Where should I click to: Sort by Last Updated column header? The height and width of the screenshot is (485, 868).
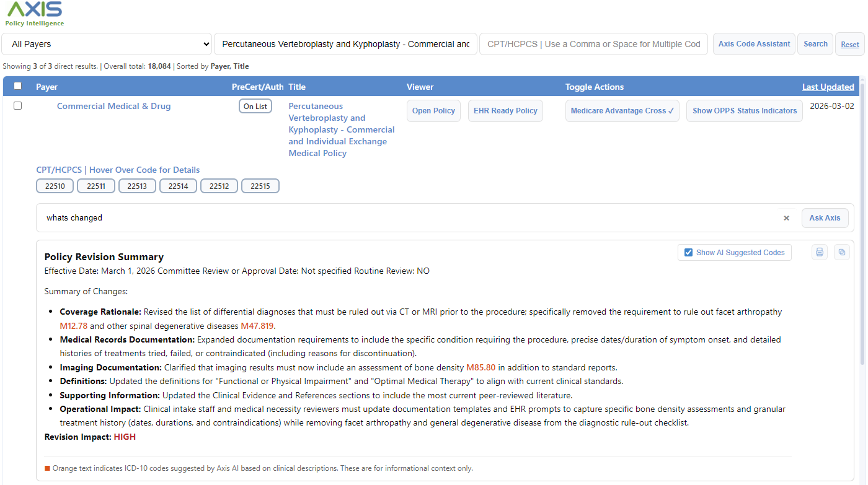click(x=828, y=87)
